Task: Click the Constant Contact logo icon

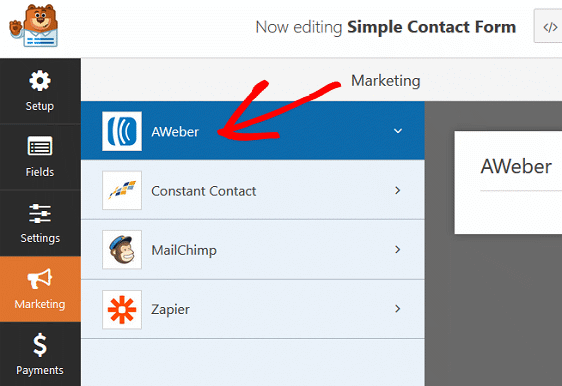Action: coord(122,190)
